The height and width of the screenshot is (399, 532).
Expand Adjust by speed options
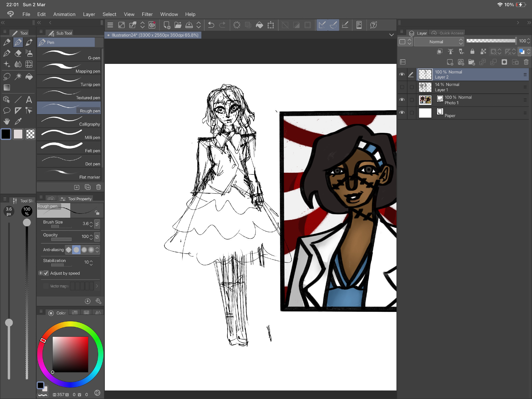click(x=40, y=273)
